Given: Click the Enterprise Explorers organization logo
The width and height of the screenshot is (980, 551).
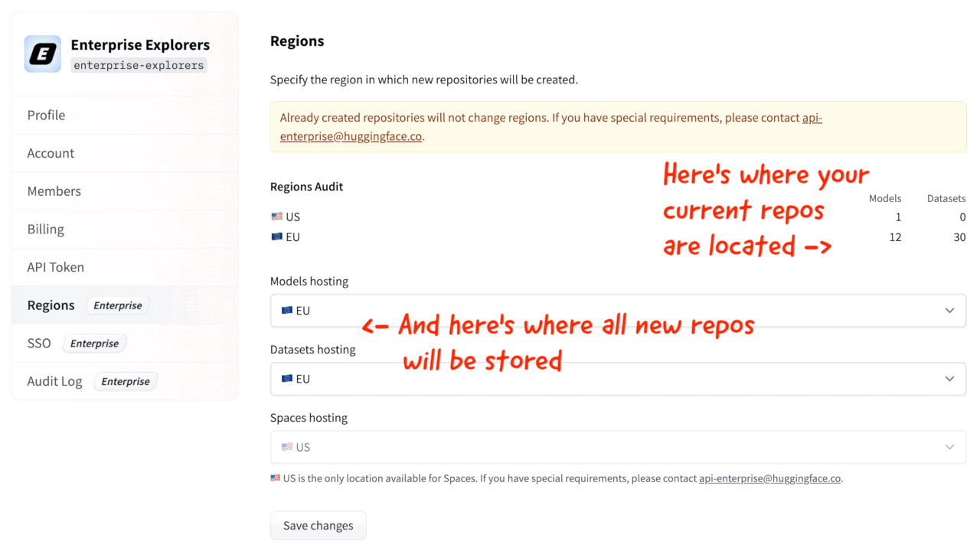Looking at the screenshot, I should coord(43,54).
